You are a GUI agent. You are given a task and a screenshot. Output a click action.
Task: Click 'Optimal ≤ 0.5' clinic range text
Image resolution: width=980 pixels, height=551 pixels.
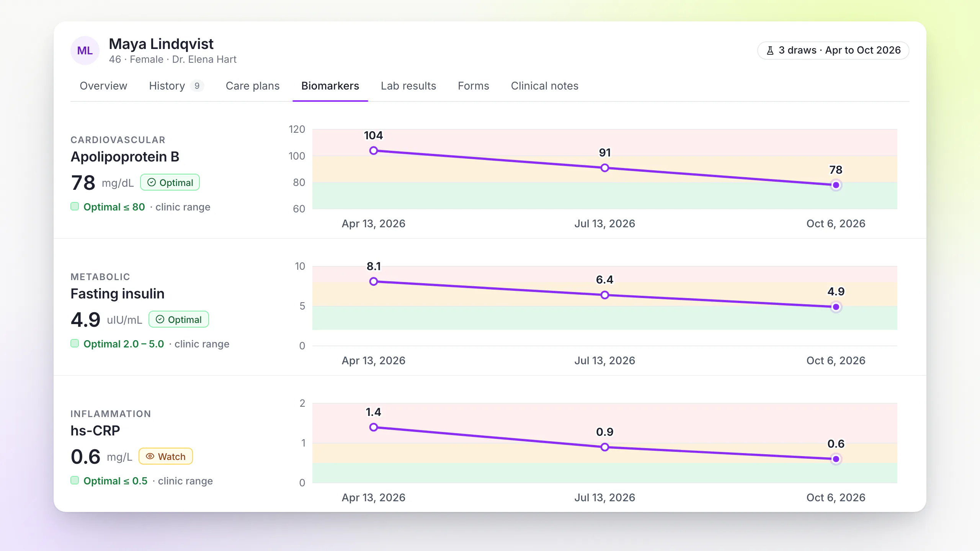[x=115, y=481]
